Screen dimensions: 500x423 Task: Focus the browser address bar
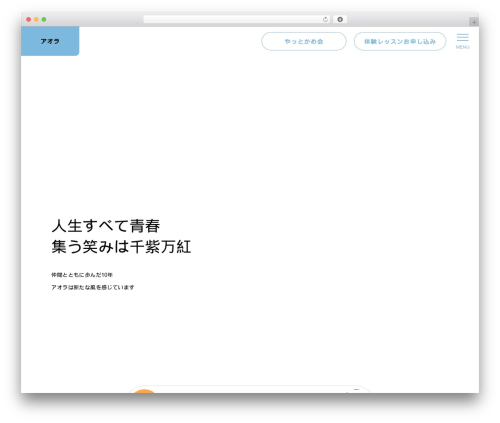pyautogui.click(x=236, y=19)
